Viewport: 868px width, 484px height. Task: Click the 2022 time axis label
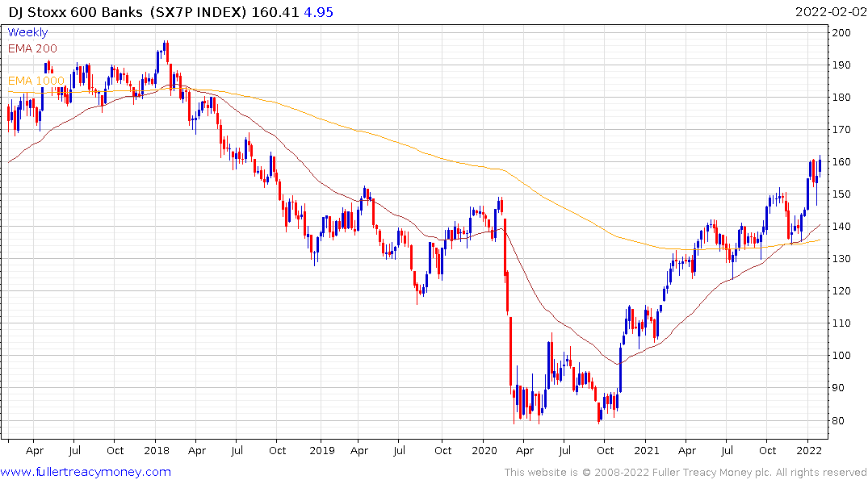(809, 450)
